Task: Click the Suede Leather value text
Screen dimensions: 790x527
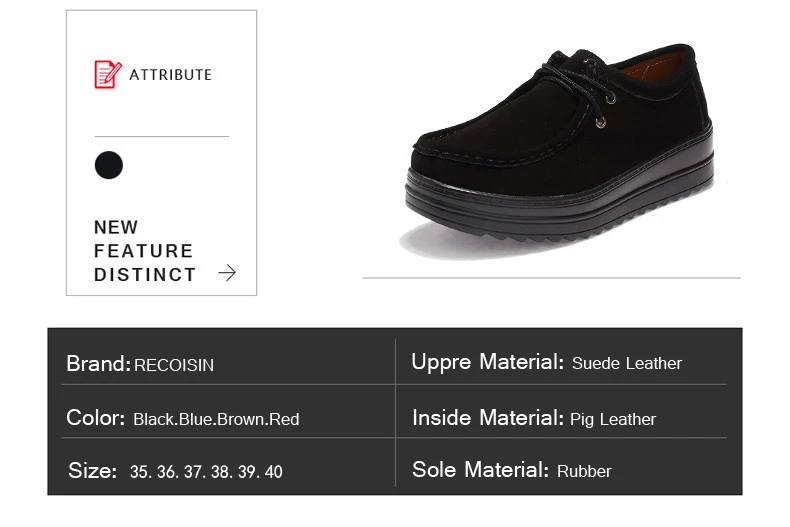Action: 627,363
